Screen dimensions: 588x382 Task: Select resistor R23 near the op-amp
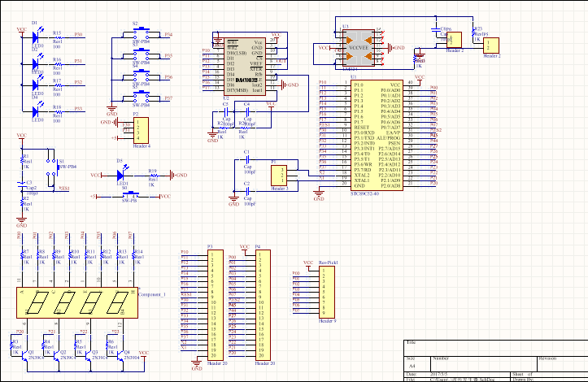click(x=473, y=33)
